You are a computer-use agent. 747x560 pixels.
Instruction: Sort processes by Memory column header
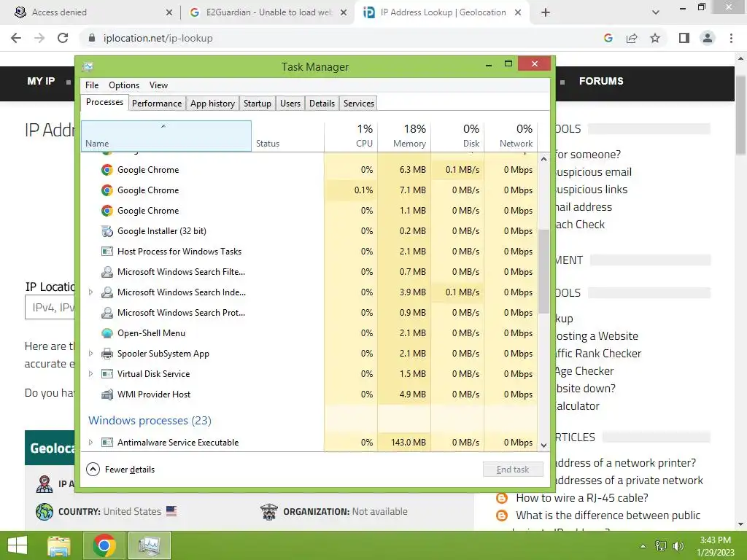tap(404, 136)
